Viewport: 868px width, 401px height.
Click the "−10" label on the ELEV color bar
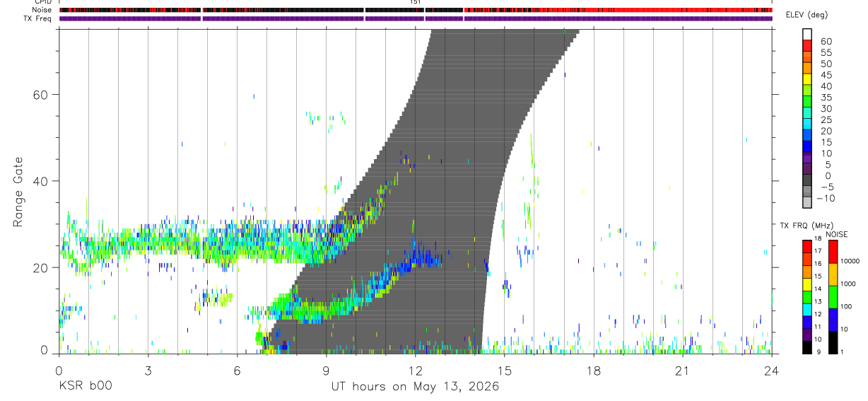coord(825,199)
